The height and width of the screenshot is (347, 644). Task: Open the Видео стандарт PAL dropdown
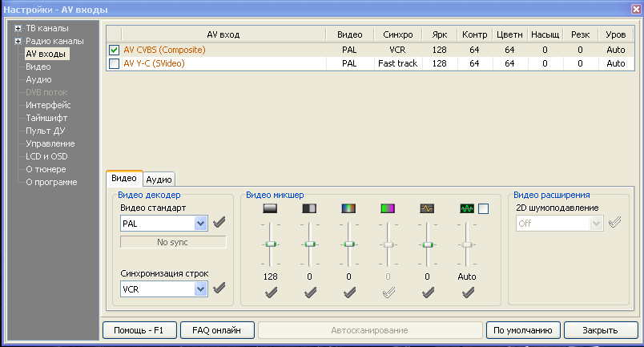(200, 223)
